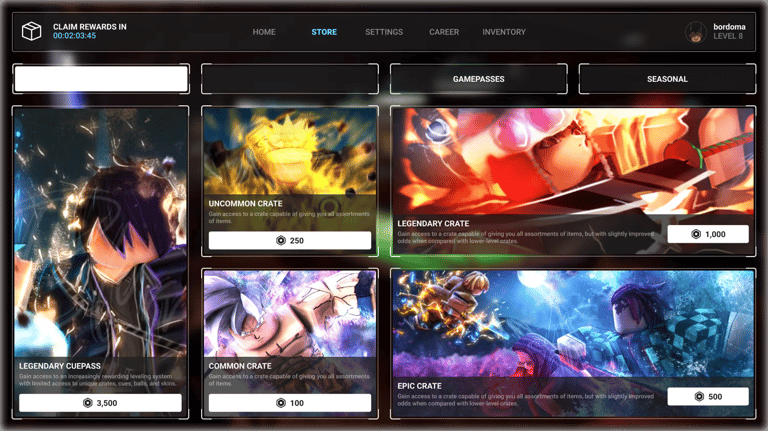Click the Legendary Crate description text
768x431 pixels.
(526, 237)
